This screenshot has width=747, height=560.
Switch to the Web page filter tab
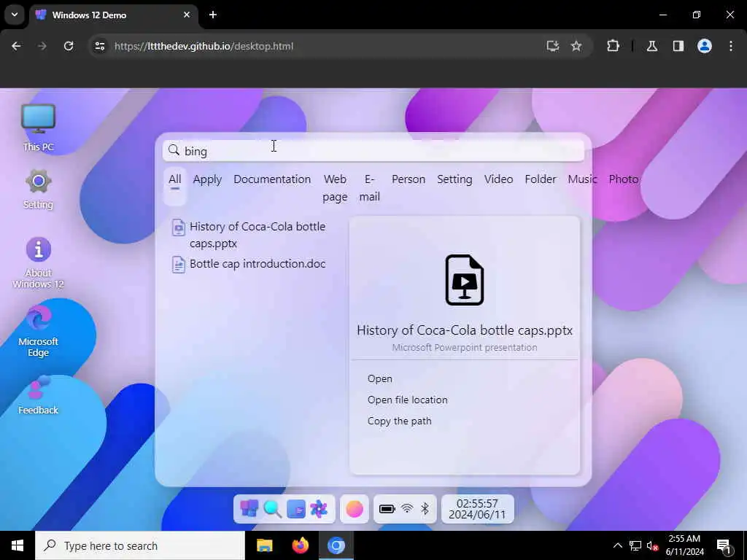click(335, 187)
